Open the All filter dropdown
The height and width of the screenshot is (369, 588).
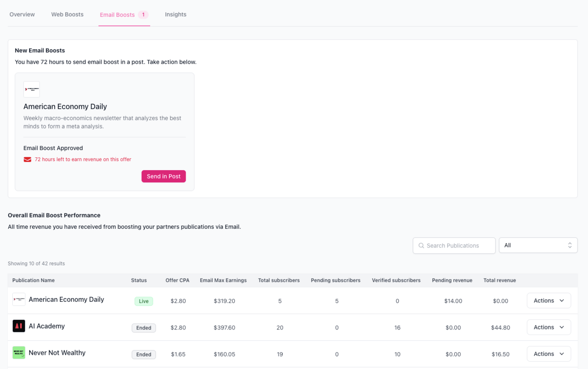tap(538, 245)
